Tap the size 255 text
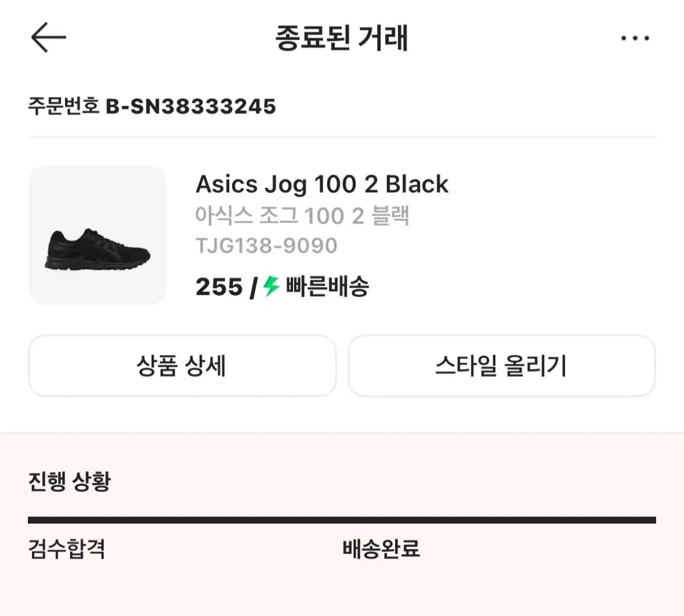 tap(219, 287)
